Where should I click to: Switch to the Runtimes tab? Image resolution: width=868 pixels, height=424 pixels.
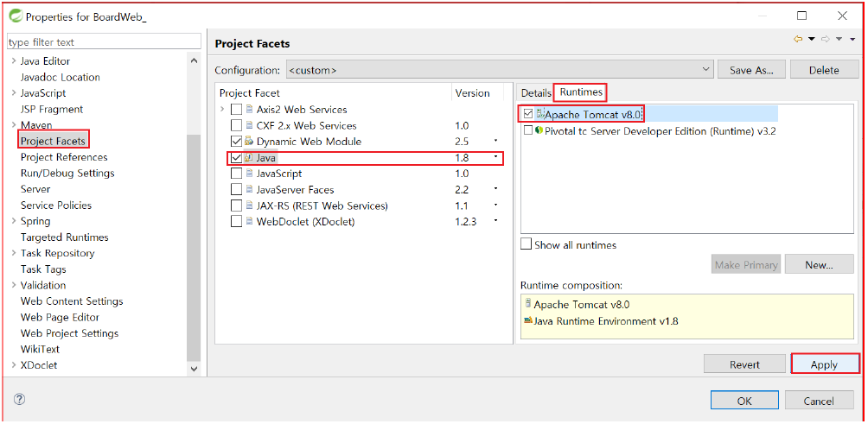click(x=581, y=92)
